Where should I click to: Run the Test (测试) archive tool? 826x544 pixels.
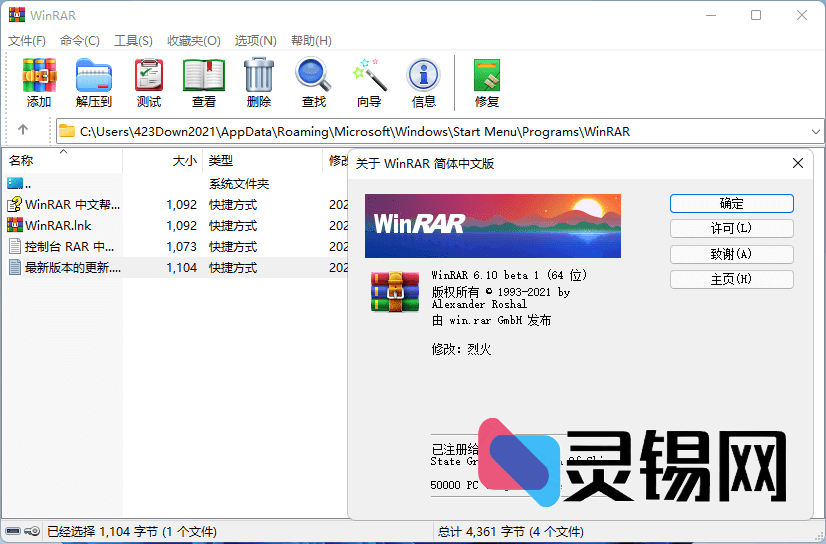tap(149, 83)
